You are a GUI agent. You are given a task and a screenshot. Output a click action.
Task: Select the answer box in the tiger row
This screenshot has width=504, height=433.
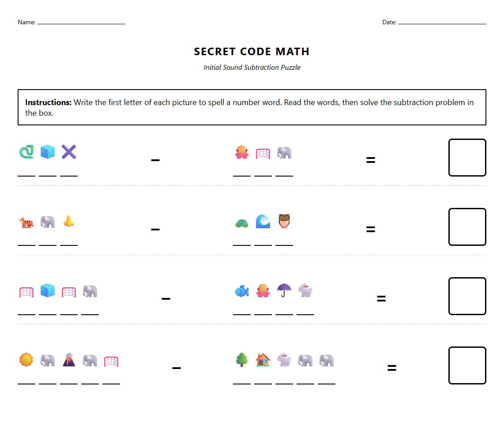(x=467, y=227)
